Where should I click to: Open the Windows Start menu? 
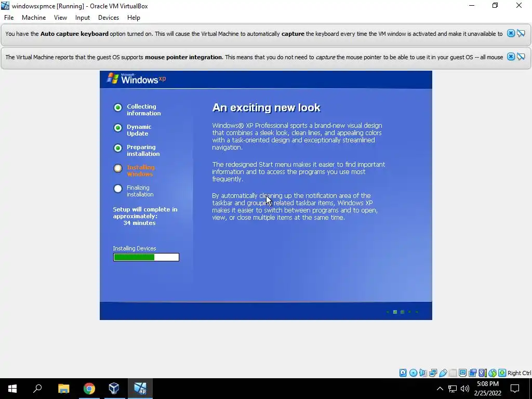(x=12, y=389)
